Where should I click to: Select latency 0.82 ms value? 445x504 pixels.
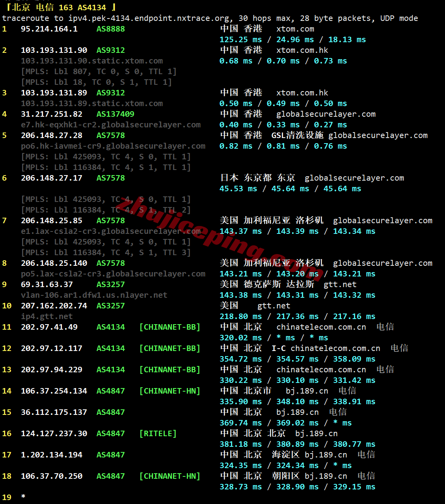pos(236,146)
